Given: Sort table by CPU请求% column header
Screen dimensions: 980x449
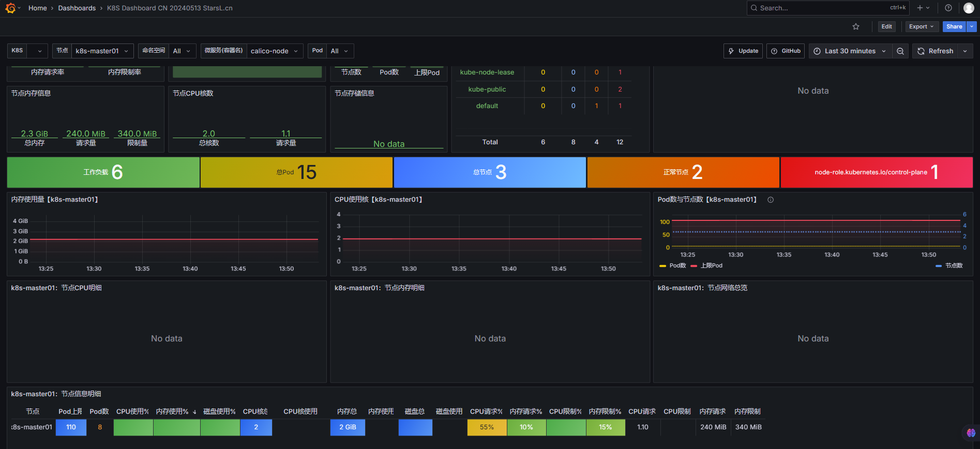Looking at the screenshot, I should coord(486,411).
